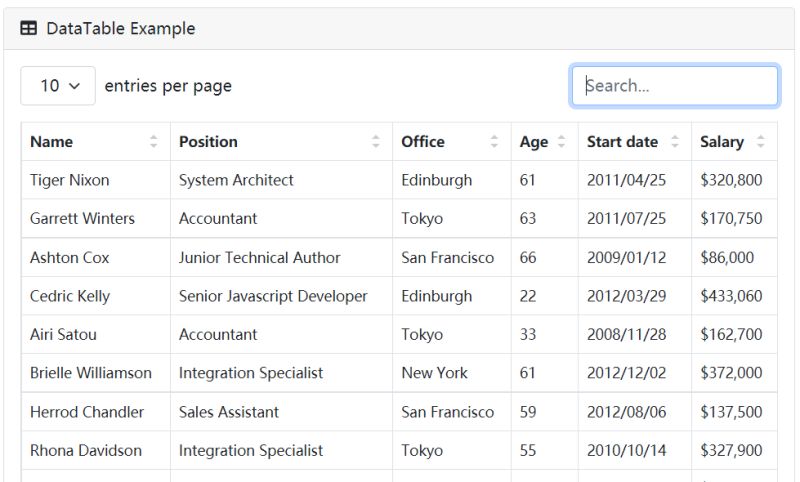Click the sort arrows in Office column
The image size is (800, 482).
pos(494,142)
